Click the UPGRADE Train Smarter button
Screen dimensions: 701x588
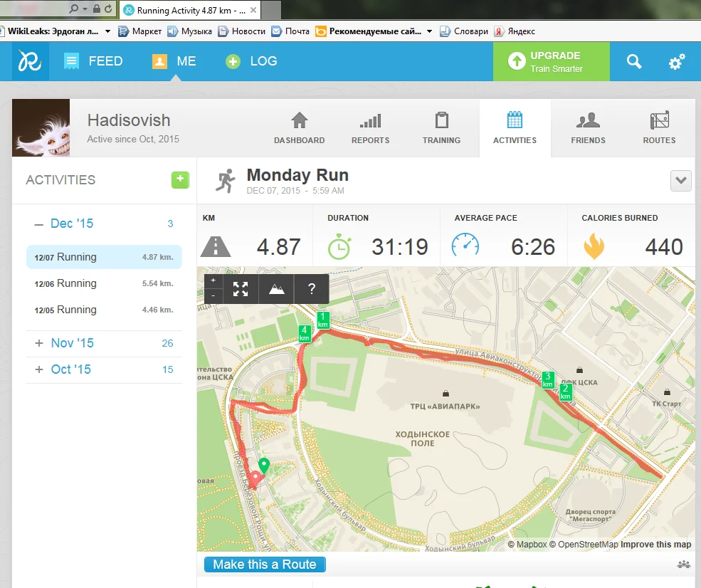click(x=552, y=62)
